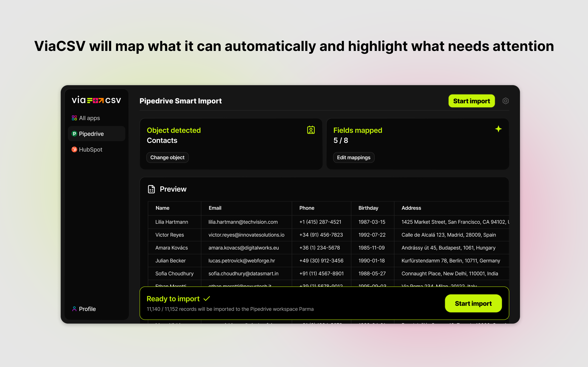Switch to Pipedrive in the sidebar navigation
This screenshot has width=588, height=367.
click(x=91, y=133)
